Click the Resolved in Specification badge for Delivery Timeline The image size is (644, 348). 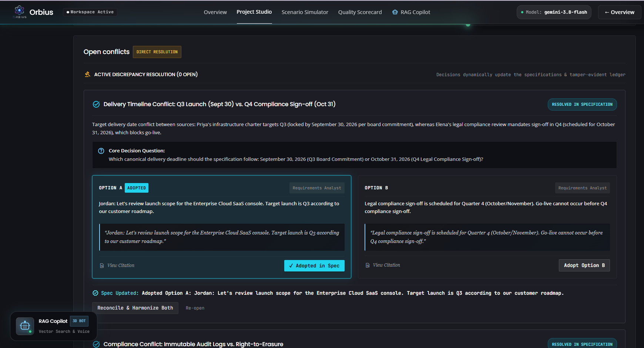(x=582, y=104)
